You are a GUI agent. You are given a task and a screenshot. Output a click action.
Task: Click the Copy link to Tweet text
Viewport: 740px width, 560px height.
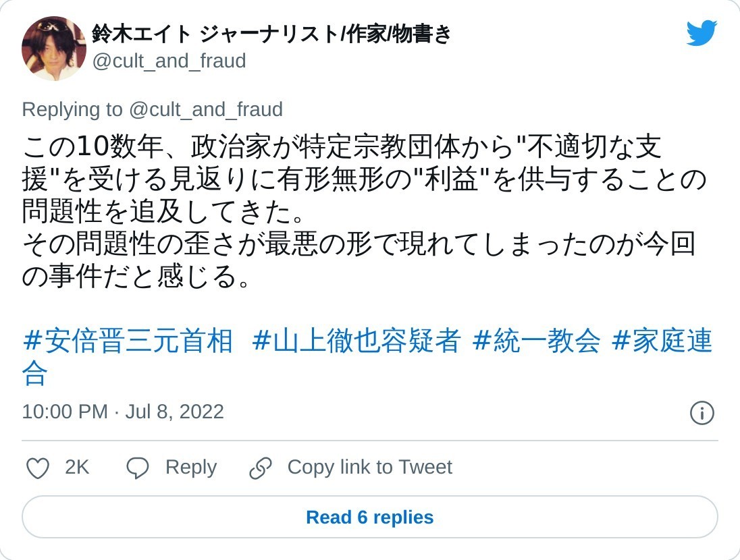click(x=369, y=468)
